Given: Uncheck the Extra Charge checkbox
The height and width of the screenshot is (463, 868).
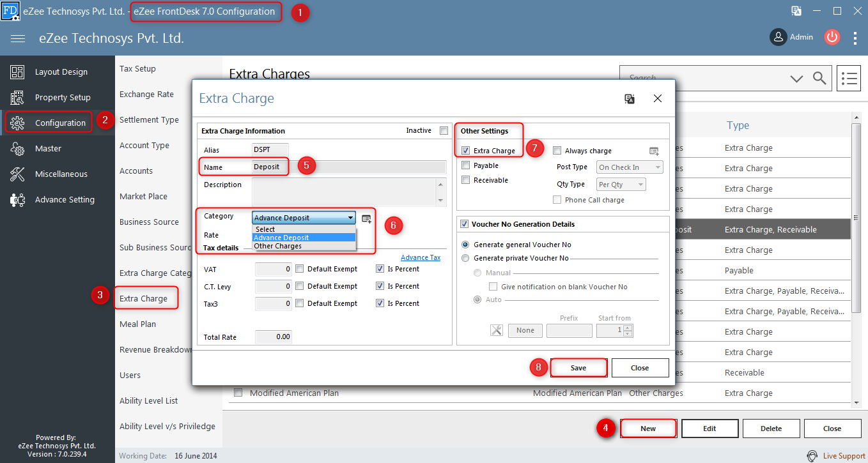Looking at the screenshot, I should point(465,151).
